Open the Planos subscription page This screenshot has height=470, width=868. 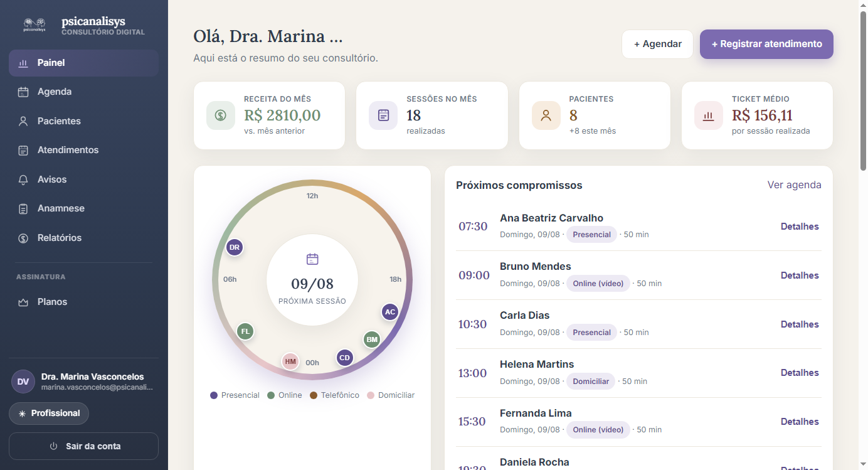[x=83, y=302]
